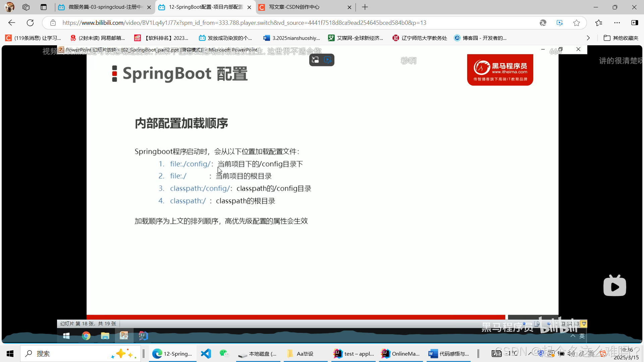
Task: Close the 写文章-CSDN创作中心 tab
Action: [x=350, y=7]
